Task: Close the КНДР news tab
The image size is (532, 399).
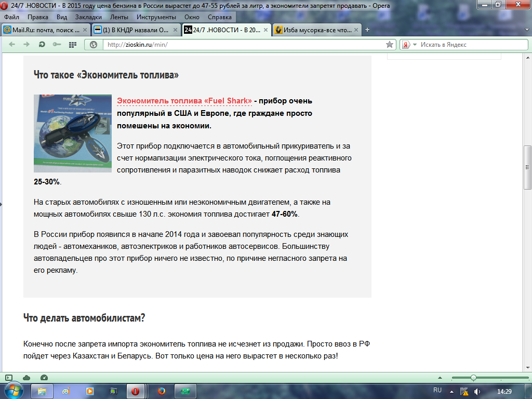Action: point(175,30)
